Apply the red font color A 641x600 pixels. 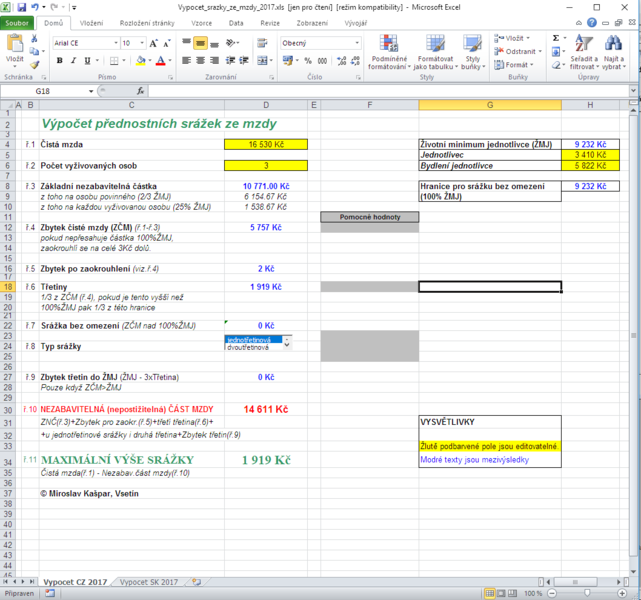click(161, 60)
